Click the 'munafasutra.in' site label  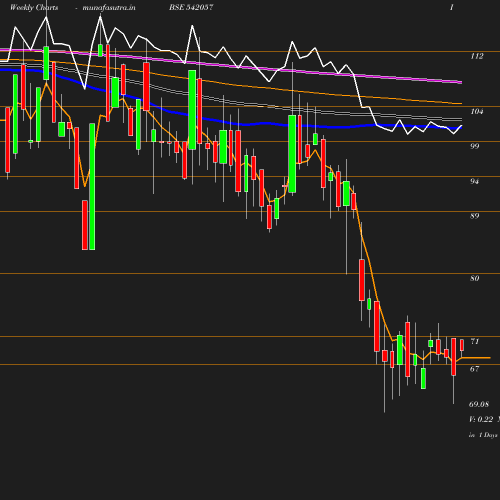pos(109,7)
